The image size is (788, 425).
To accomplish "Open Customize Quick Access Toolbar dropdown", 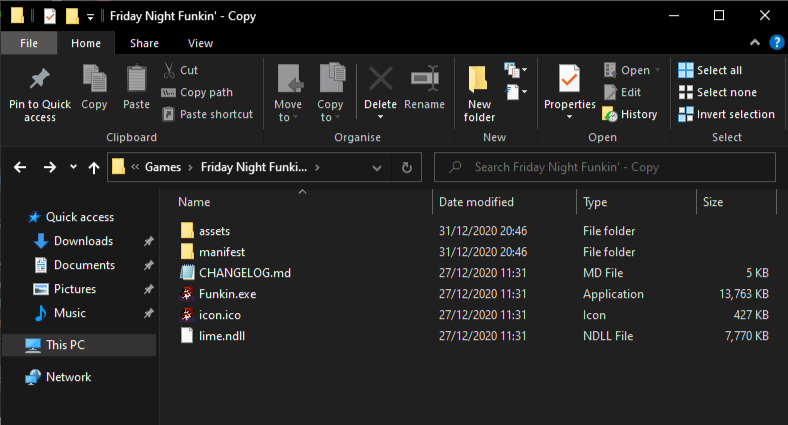I will [x=90, y=17].
